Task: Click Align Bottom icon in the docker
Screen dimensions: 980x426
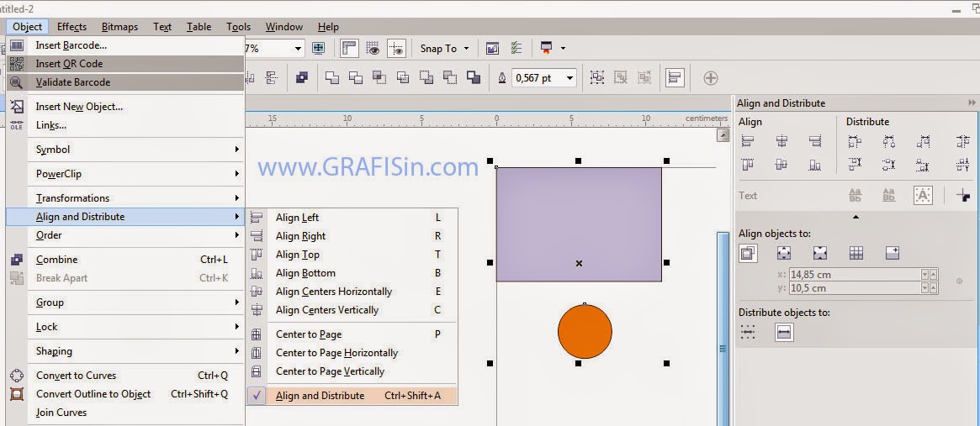Action: pyautogui.click(x=815, y=165)
